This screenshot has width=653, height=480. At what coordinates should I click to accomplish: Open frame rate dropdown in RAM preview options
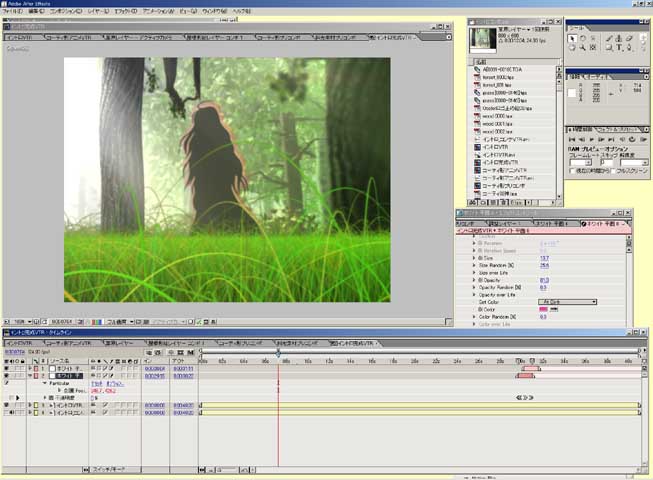(x=581, y=163)
